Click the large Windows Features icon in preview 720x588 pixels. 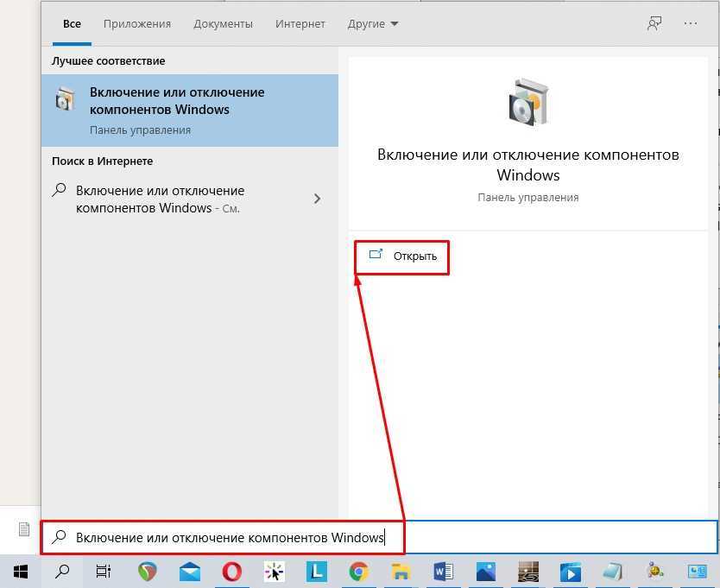[528, 102]
